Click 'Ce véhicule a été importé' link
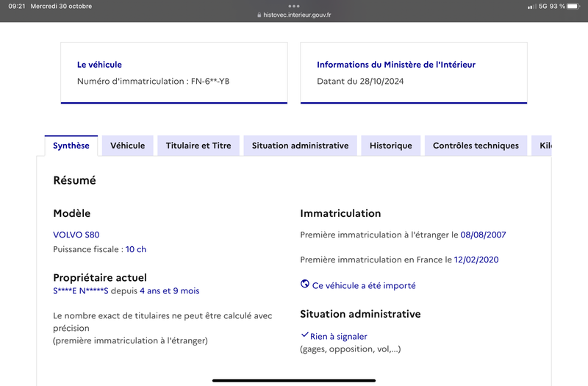 [x=364, y=285]
